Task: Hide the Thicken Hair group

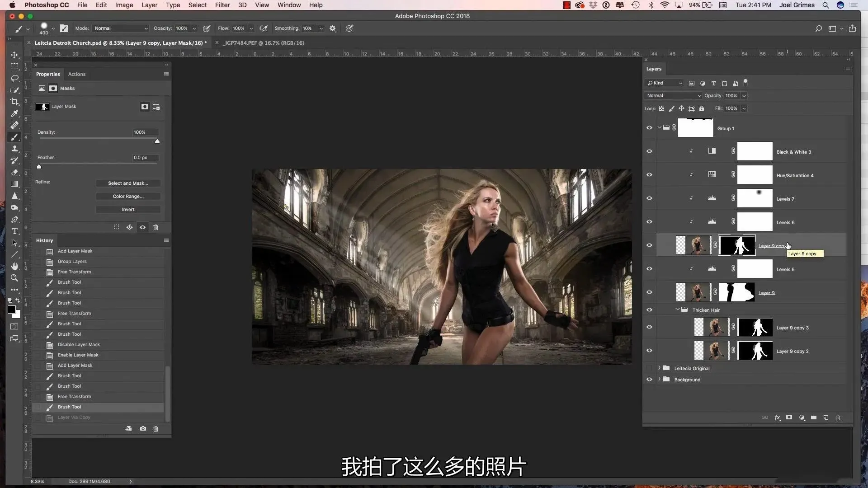Action: point(649,310)
